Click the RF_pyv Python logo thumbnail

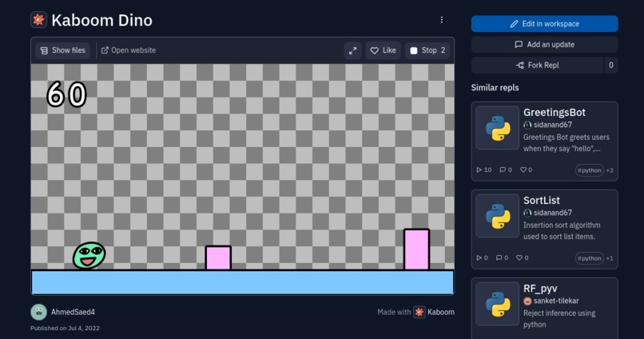pos(497,304)
